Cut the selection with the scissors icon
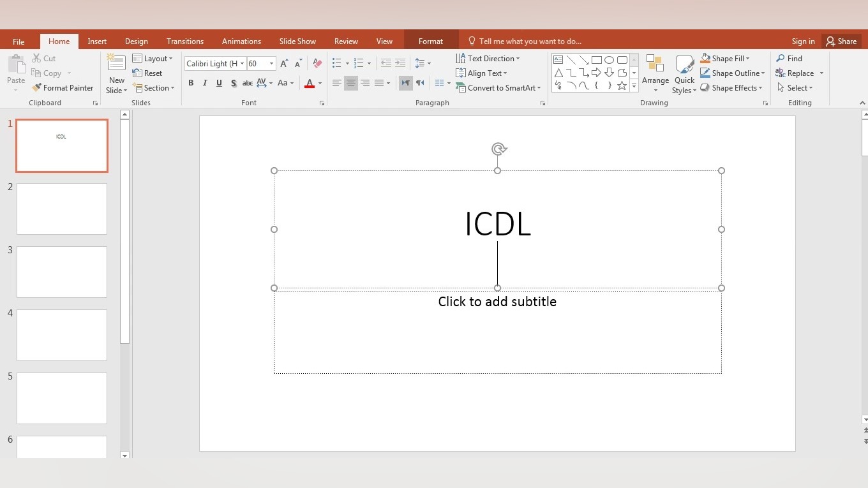 [x=37, y=58]
